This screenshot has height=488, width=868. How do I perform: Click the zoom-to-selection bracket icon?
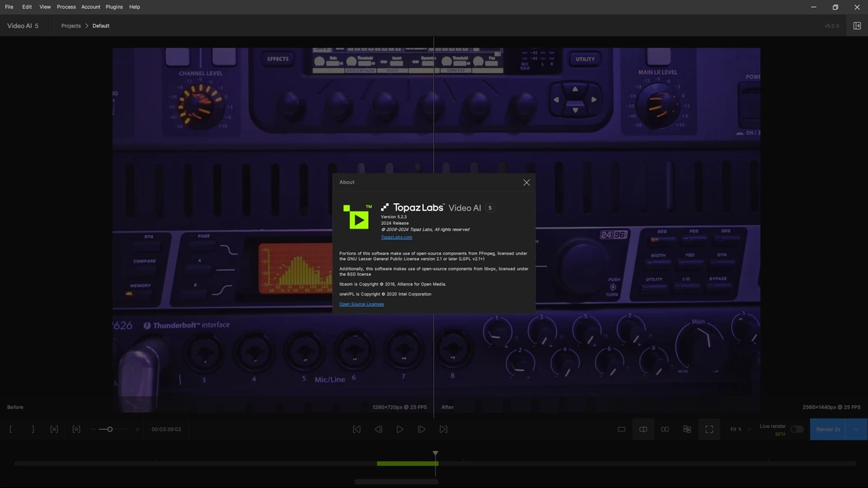coord(76,429)
